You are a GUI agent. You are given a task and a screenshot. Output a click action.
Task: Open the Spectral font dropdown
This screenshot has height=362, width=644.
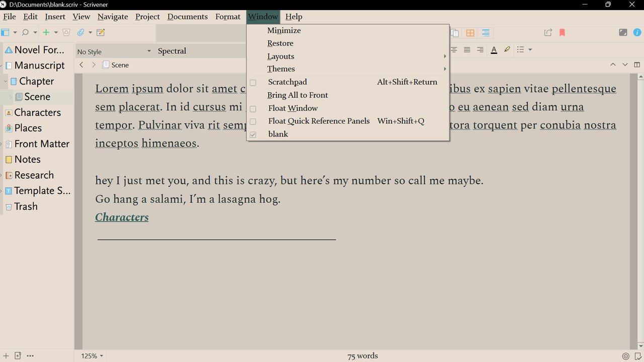pyautogui.click(x=201, y=51)
